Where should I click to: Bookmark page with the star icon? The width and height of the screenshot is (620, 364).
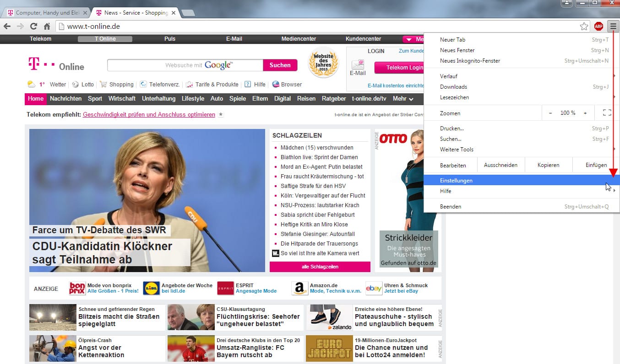[x=584, y=26]
